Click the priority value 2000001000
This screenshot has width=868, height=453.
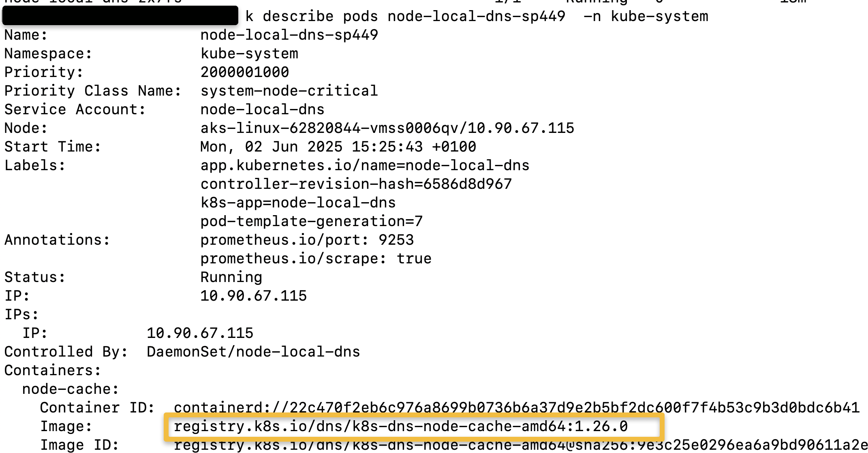click(245, 72)
